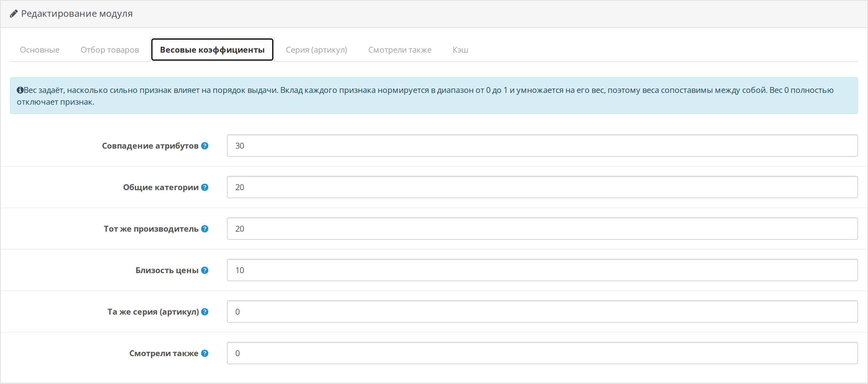Show help for Тот же производитель
The image size is (868, 384).
point(205,229)
